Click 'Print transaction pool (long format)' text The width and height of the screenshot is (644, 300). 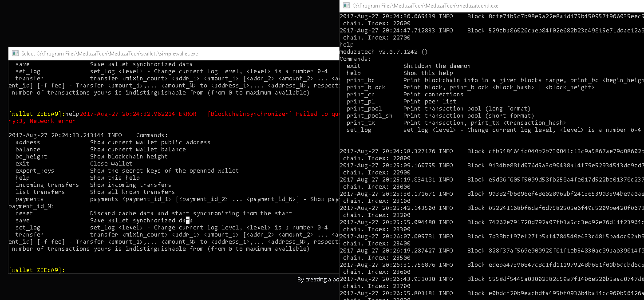(467, 109)
